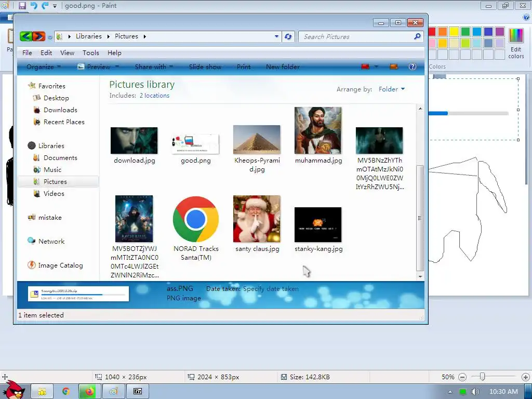Open the Edit menu
The height and width of the screenshot is (399, 532).
click(x=46, y=53)
